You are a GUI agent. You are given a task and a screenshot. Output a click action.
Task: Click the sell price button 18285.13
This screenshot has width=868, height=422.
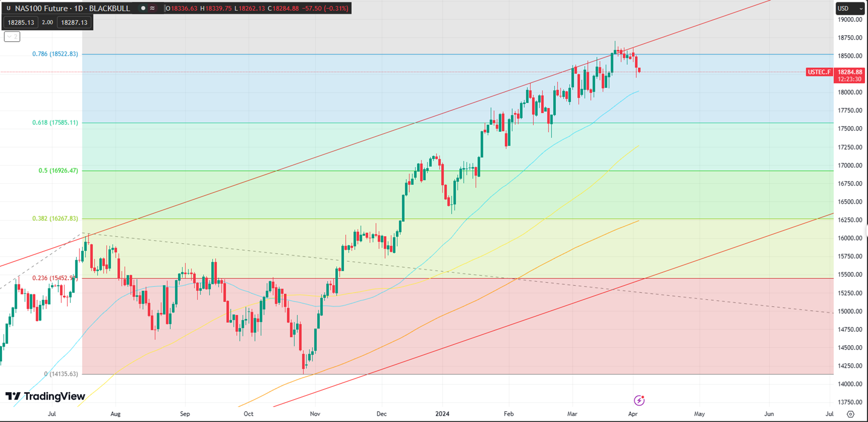[x=21, y=22]
